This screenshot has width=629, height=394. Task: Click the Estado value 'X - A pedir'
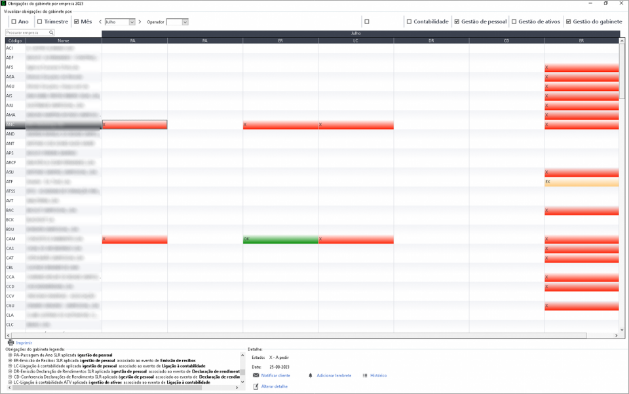pos(279,357)
